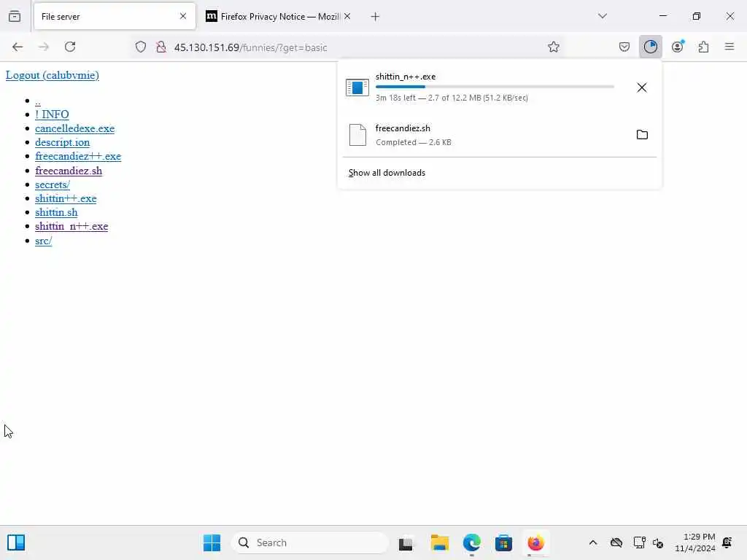Image resolution: width=747 pixels, height=560 pixels.
Task: Open the network status tray icon
Action: coord(639,542)
